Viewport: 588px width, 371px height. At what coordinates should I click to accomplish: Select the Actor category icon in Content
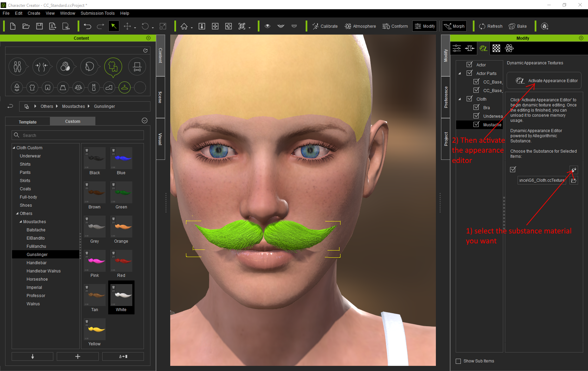tap(17, 66)
